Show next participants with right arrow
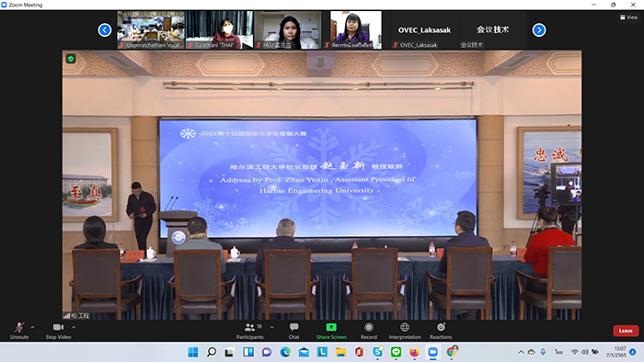This screenshot has height=362, width=644. click(539, 30)
